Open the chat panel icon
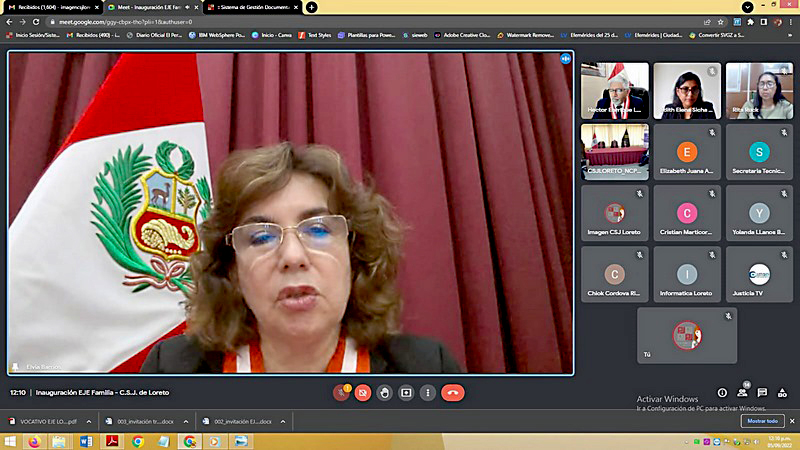The height and width of the screenshot is (450, 800). (762, 393)
